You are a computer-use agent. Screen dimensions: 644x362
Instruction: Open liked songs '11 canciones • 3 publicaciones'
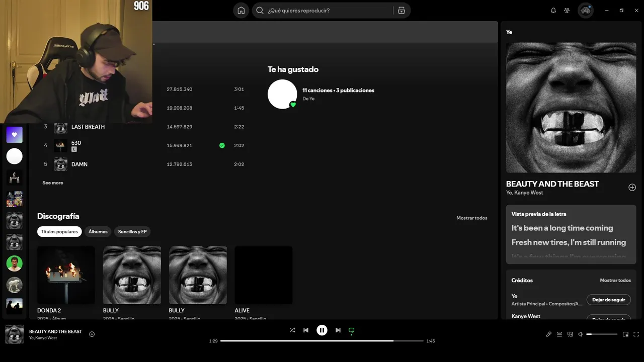(x=338, y=90)
